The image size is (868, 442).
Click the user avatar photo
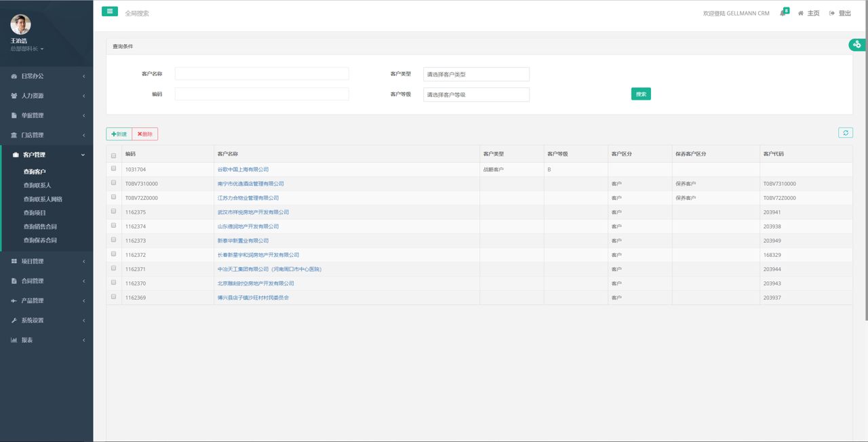click(20, 24)
